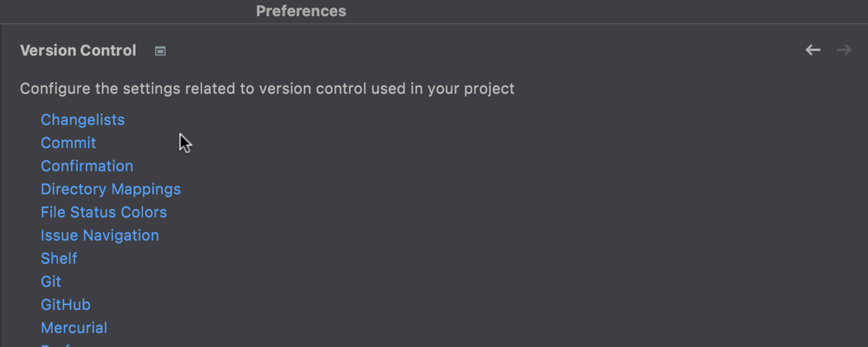
Task: Click the forward navigation arrow
Action: [x=844, y=50]
